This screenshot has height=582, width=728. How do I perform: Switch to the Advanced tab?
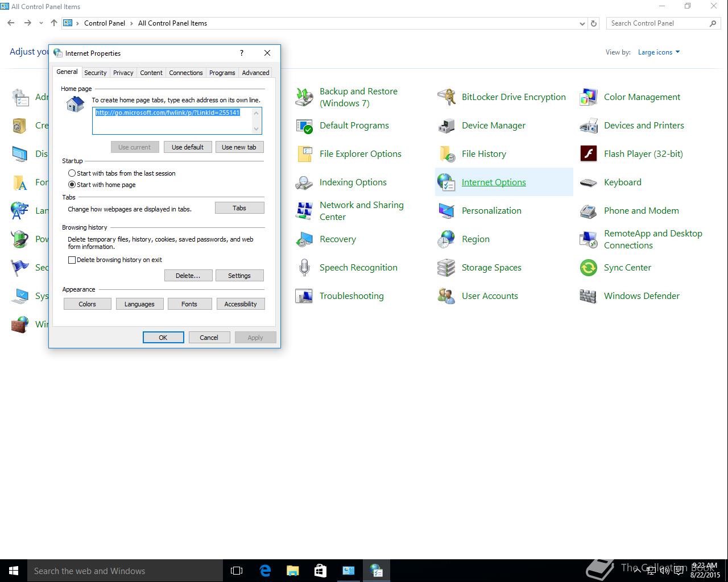[255, 73]
